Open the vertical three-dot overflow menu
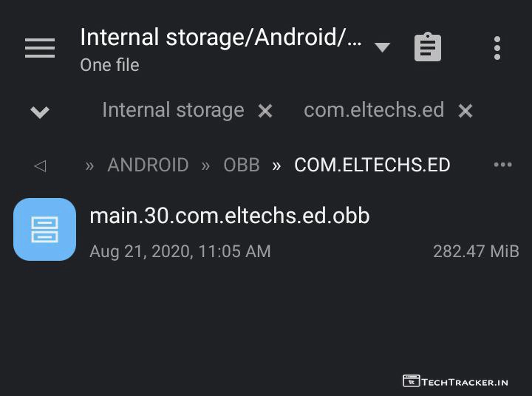The height and width of the screenshot is (396, 532). [x=497, y=48]
